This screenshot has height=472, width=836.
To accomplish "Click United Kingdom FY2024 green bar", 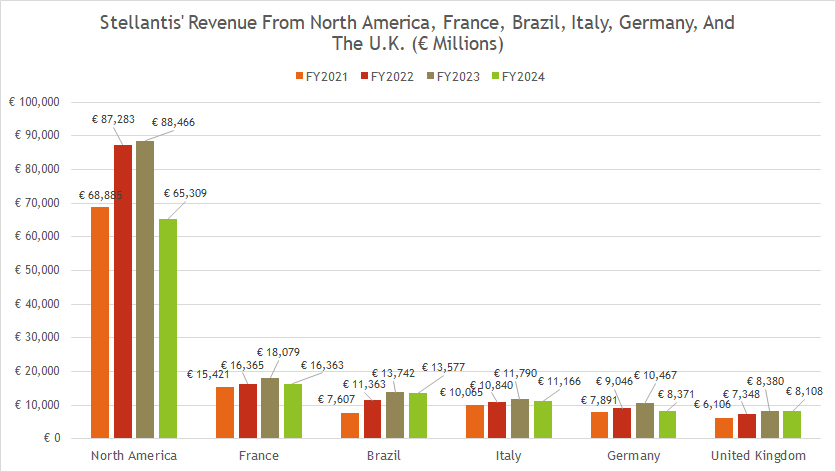I will (792, 425).
